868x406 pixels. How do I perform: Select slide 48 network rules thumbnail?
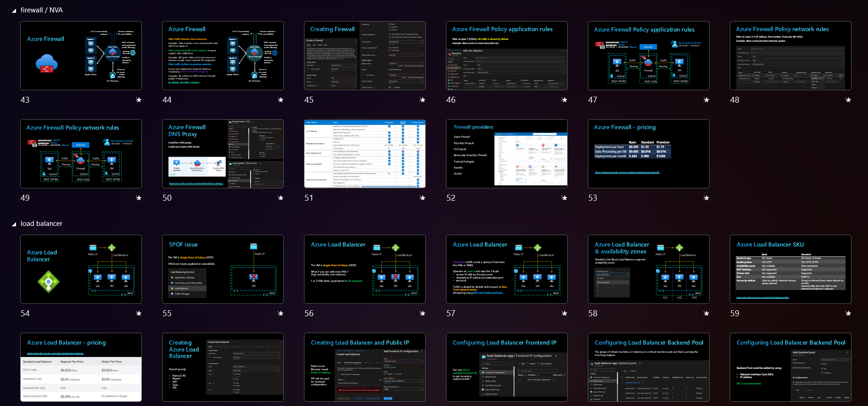pyautogui.click(x=791, y=55)
